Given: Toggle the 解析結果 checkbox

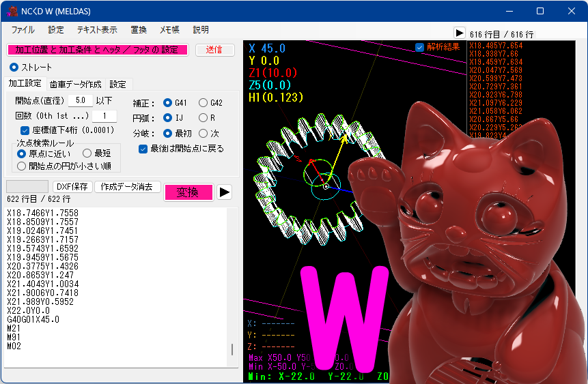Looking at the screenshot, I should (419, 47).
